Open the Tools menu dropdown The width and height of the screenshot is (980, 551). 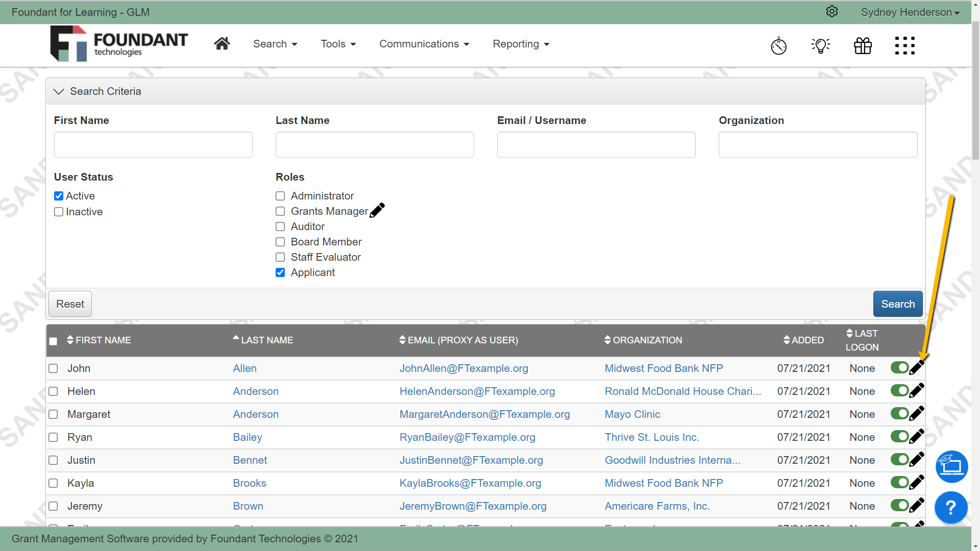338,44
